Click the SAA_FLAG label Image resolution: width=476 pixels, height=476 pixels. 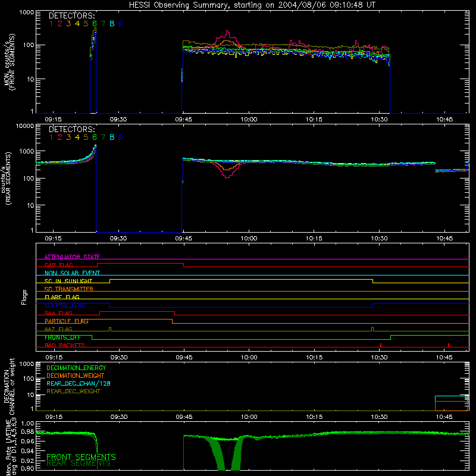[58, 313]
